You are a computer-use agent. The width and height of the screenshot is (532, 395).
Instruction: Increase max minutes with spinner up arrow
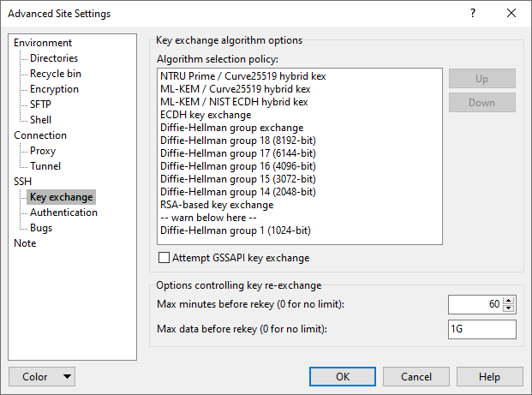coord(510,300)
